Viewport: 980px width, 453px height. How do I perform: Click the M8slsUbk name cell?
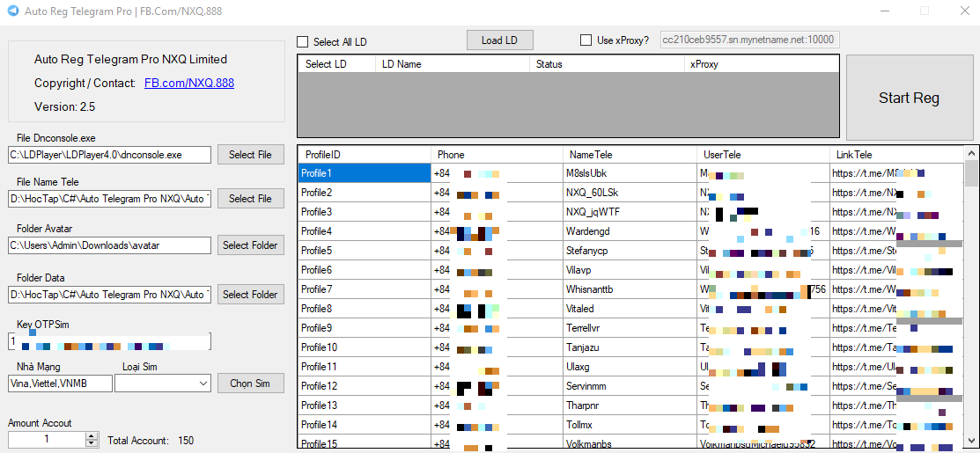pyautogui.click(x=630, y=172)
